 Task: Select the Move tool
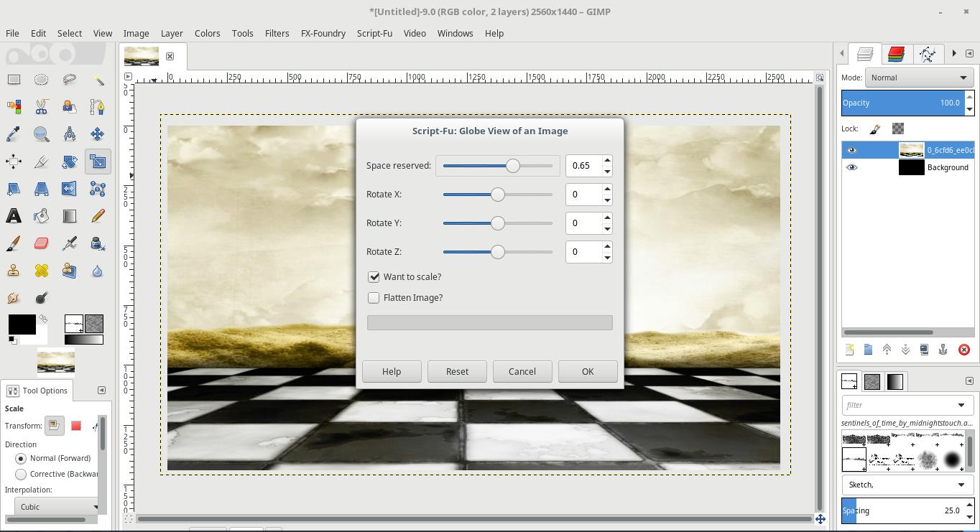pyautogui.click(x=98, y=134)
